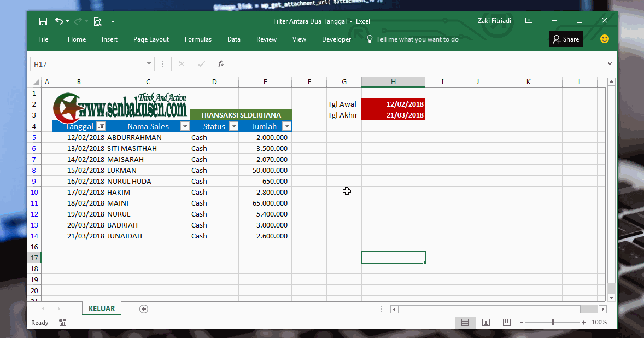Select the date cell 19/03/2018
644x338 pixels.
(79, 214)
